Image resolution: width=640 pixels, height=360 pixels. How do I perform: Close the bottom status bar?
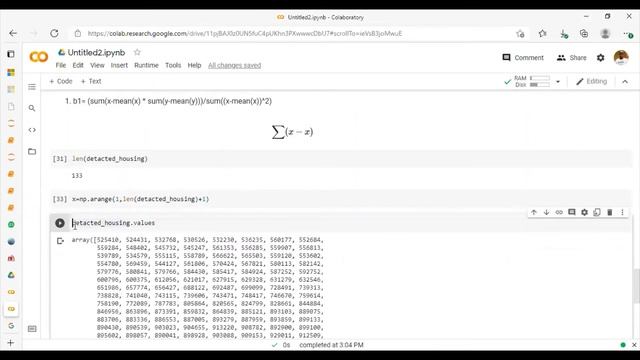pos(634,345)
